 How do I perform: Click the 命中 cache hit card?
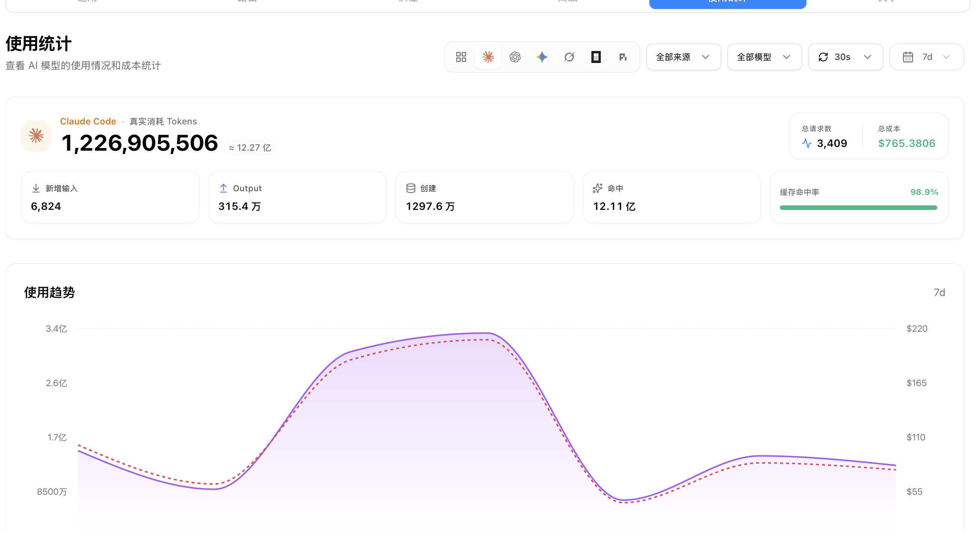671,197
